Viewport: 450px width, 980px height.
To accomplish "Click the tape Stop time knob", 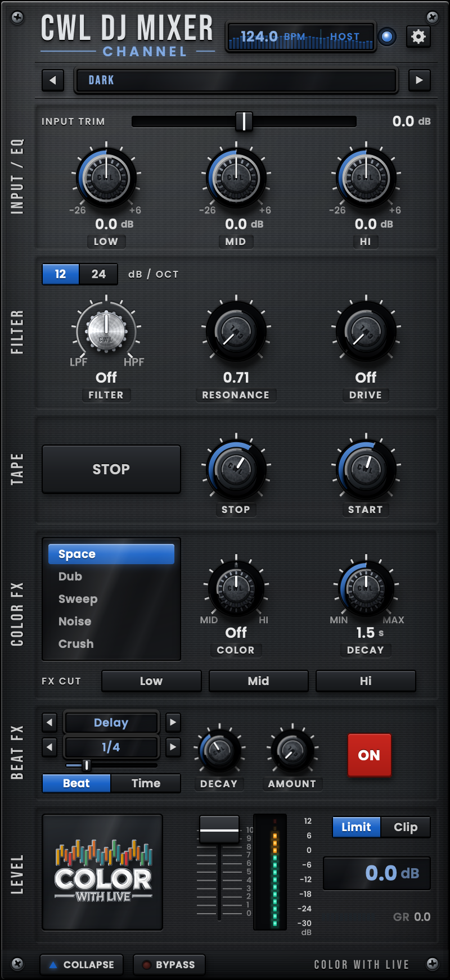I will point(236,469).
